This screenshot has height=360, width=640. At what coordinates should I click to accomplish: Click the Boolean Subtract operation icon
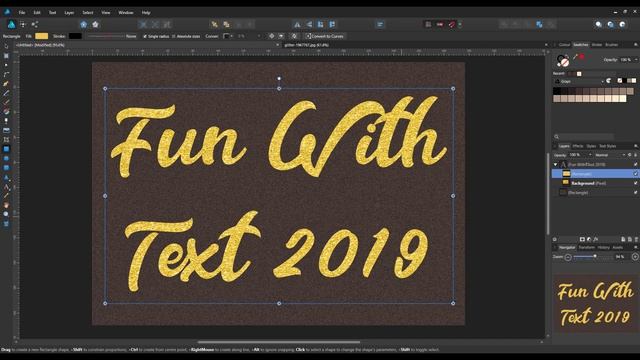(x=516, y=24)
